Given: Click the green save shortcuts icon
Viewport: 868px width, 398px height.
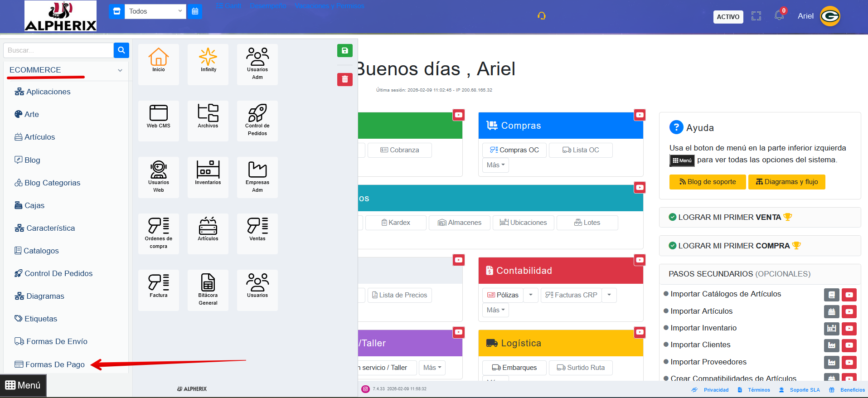Looking at the screenshot, I should click(344, 51).
